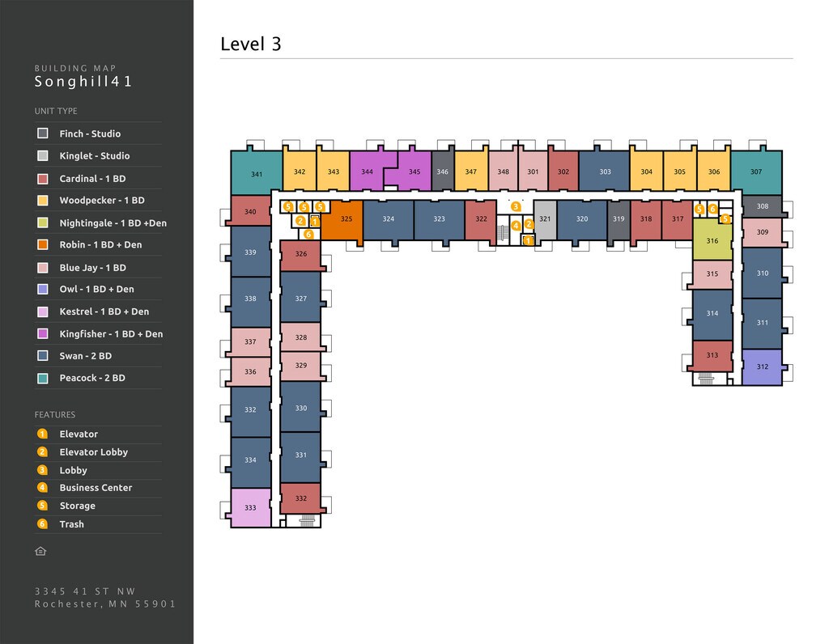This screenshot has width=829, height=644.
Task: Select the Trash number 6 legend icon
Action: tap(42, 524)
